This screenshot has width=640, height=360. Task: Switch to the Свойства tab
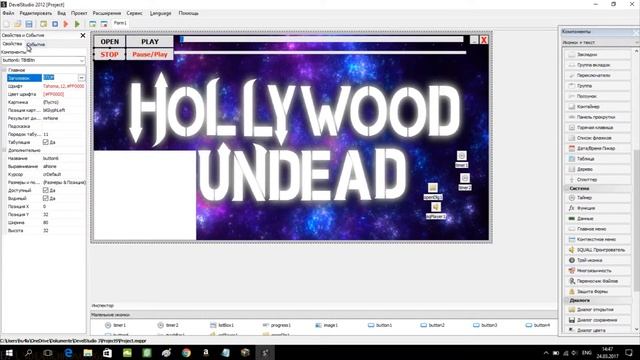point(12,44)
